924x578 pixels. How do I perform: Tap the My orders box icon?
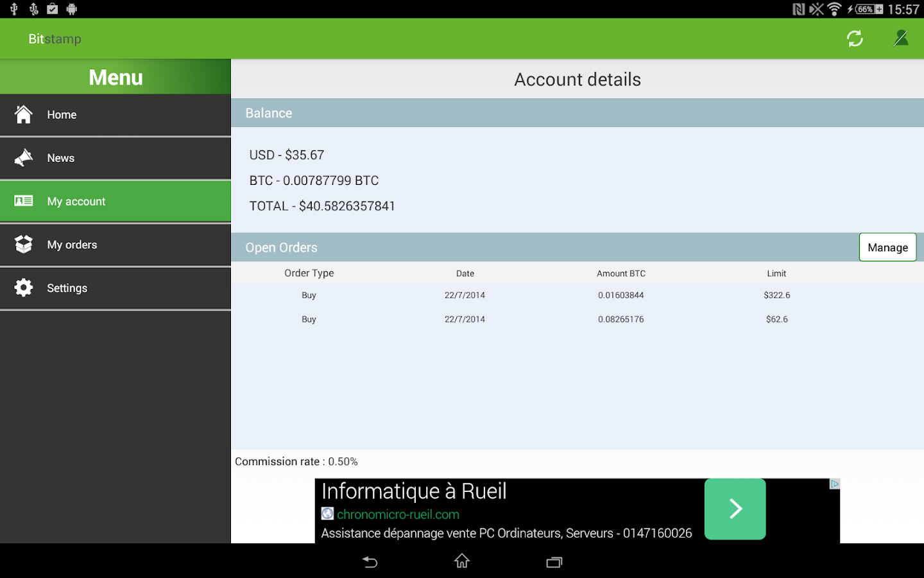pos(24,244)
